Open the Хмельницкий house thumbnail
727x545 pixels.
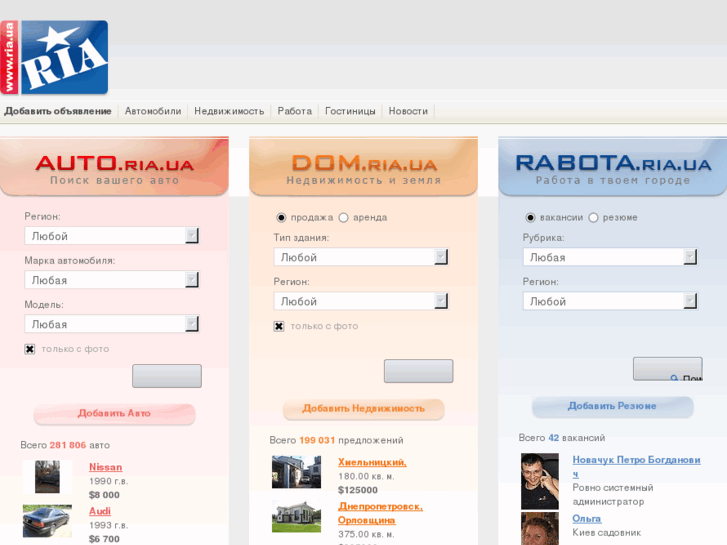tap(296, 472)
